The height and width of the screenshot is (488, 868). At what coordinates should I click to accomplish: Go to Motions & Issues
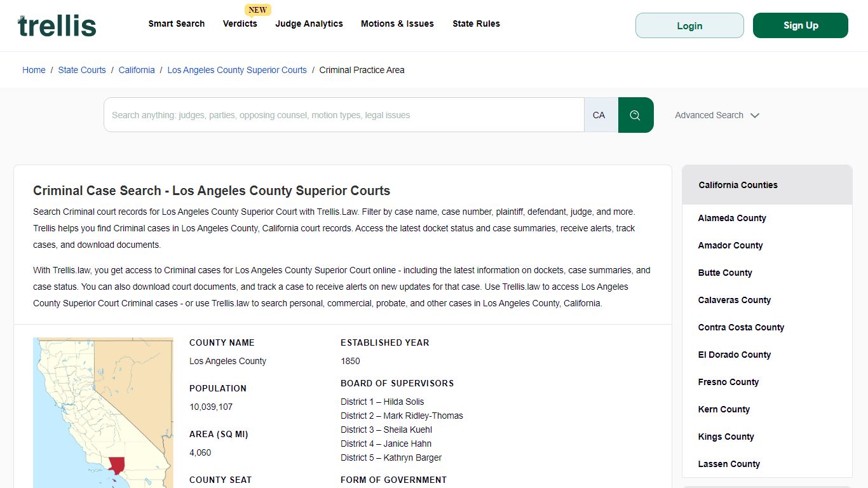click(x=398, y=24)
